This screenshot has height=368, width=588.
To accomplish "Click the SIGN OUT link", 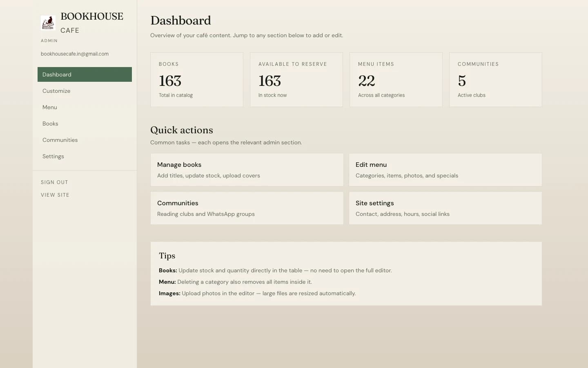I will click(54, 182).
